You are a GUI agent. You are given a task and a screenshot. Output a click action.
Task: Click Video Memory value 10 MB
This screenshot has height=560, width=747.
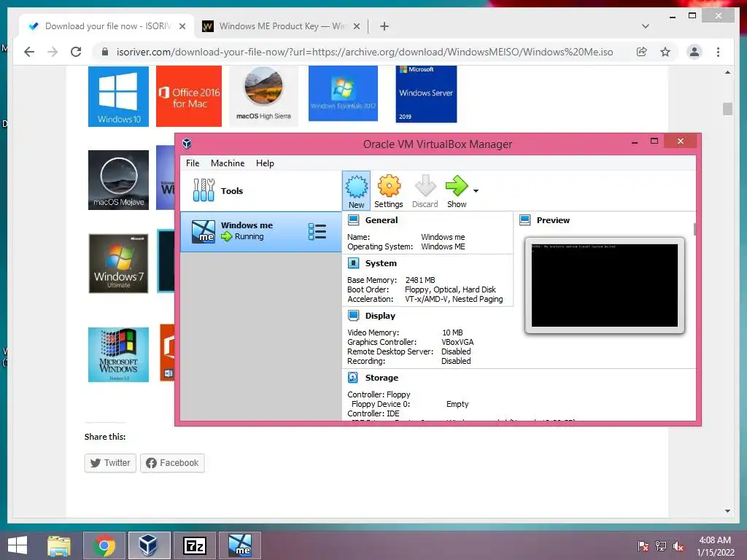coord(452,332)
